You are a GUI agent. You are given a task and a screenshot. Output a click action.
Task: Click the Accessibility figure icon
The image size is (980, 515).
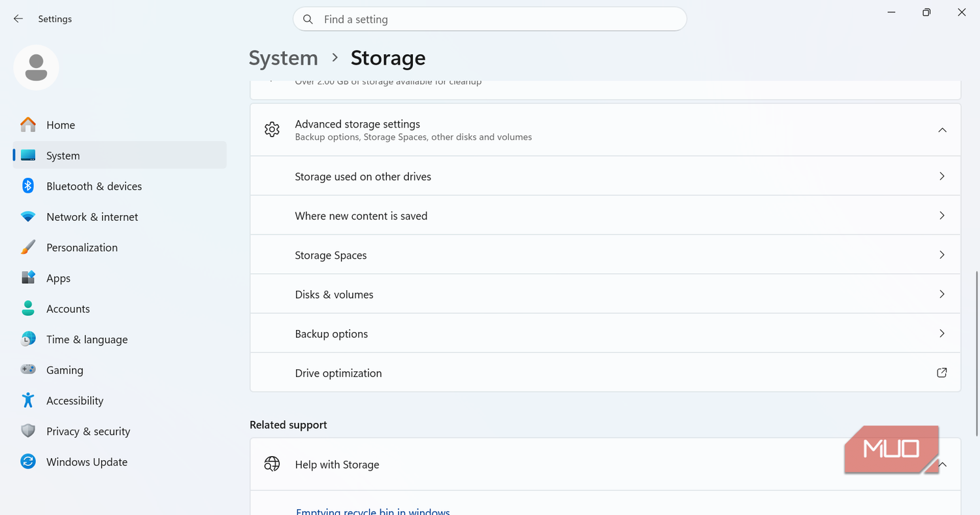[x=28, y=401]
